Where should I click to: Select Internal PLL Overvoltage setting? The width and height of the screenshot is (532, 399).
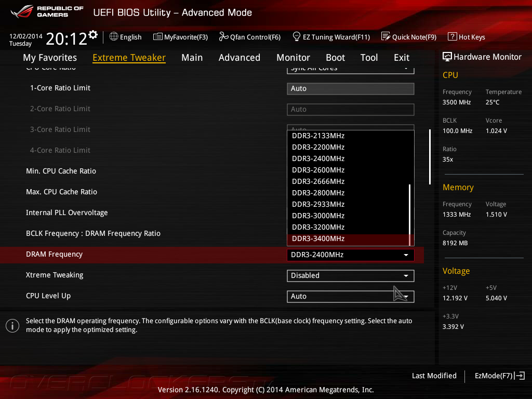coord(67,212)
